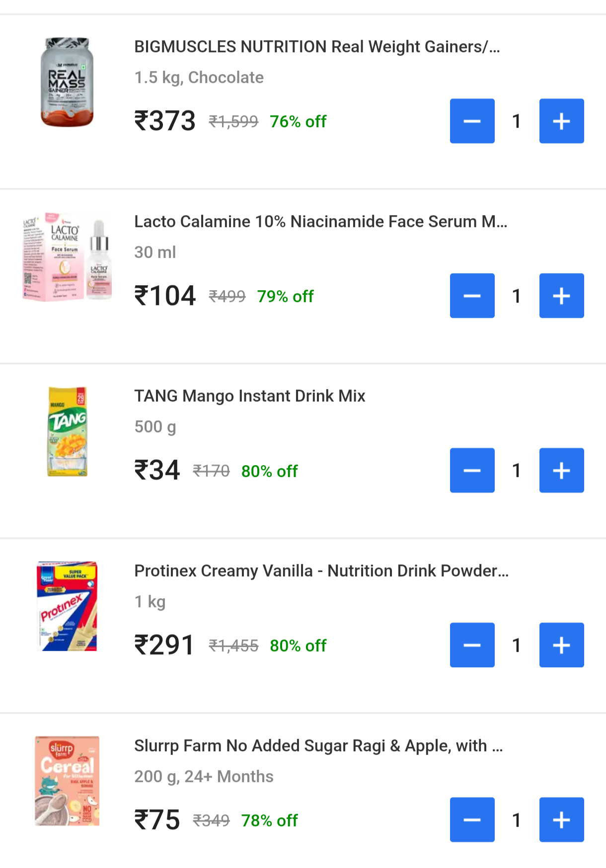
Task: View the Protinex box thumbnail
Action: pyautogui.click(x=67, y=606)
